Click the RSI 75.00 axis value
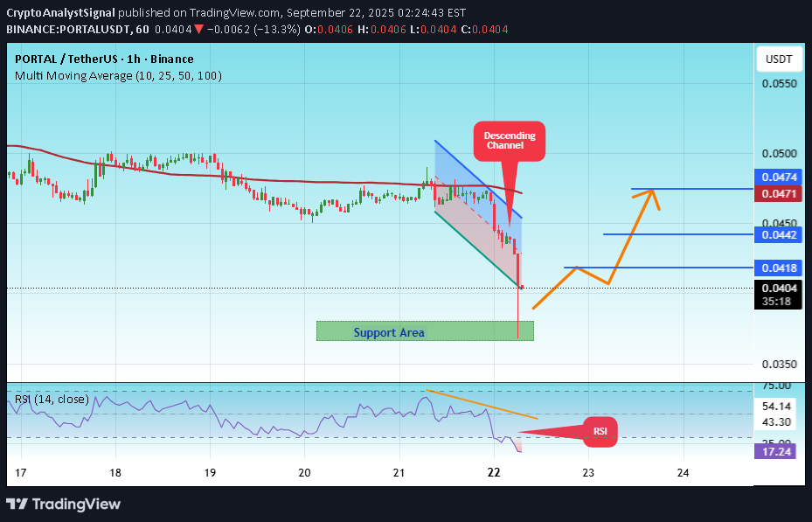Screen dimensions: 812x522 [777, 386]
